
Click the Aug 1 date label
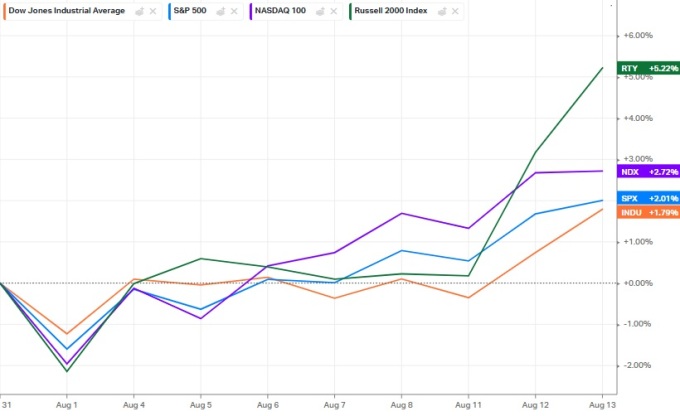tap(67, 405)
